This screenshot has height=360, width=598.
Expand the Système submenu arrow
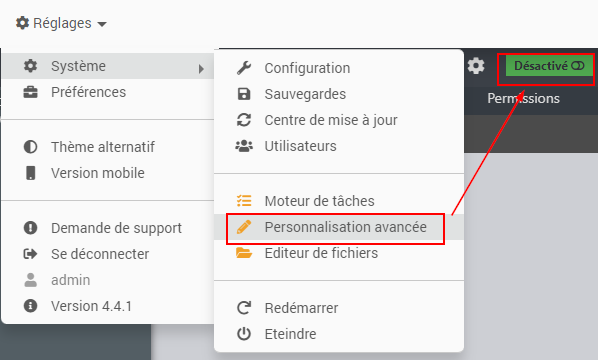click(201, 69)
